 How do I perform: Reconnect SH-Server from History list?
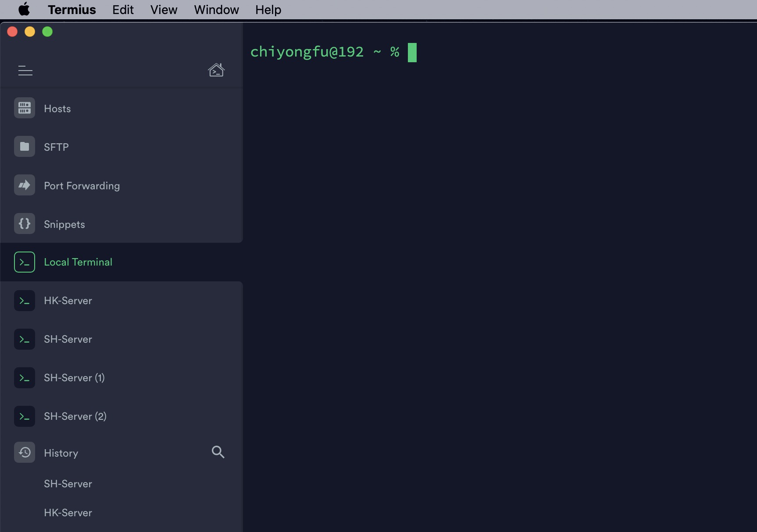click(x=68, y=484)
